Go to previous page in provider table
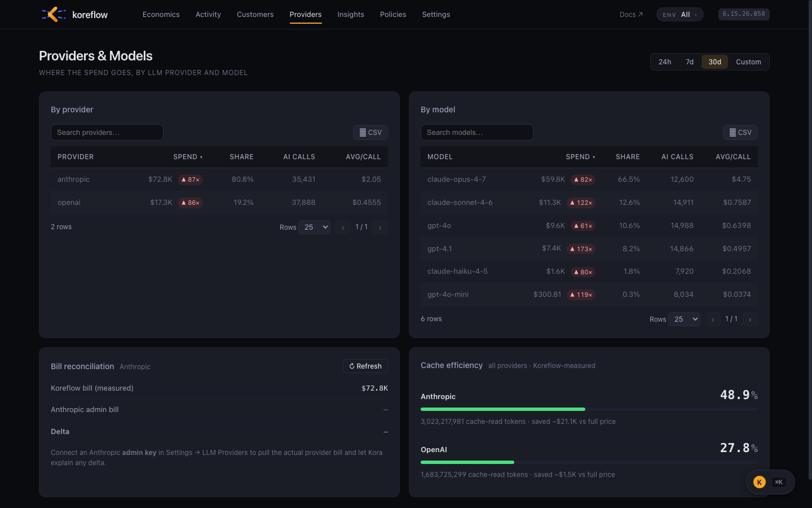The height and width of the screenshot is (508, 812). [343, 227]
